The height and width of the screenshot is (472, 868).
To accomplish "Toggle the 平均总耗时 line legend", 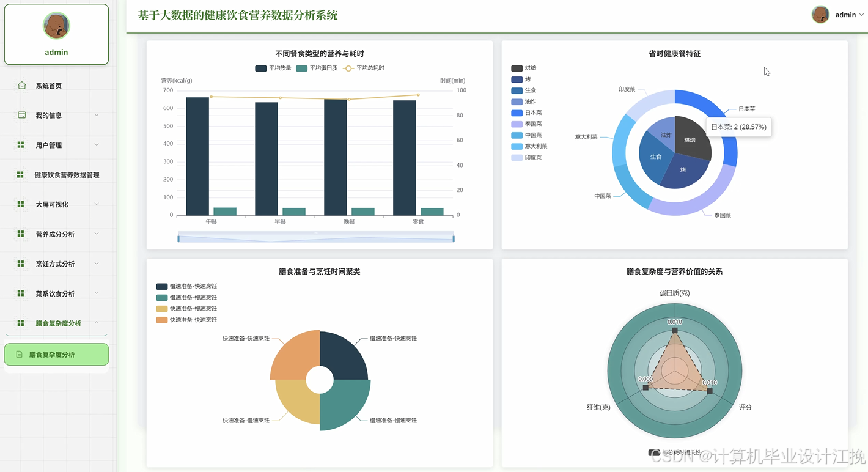I will click(x=363, y=68).
